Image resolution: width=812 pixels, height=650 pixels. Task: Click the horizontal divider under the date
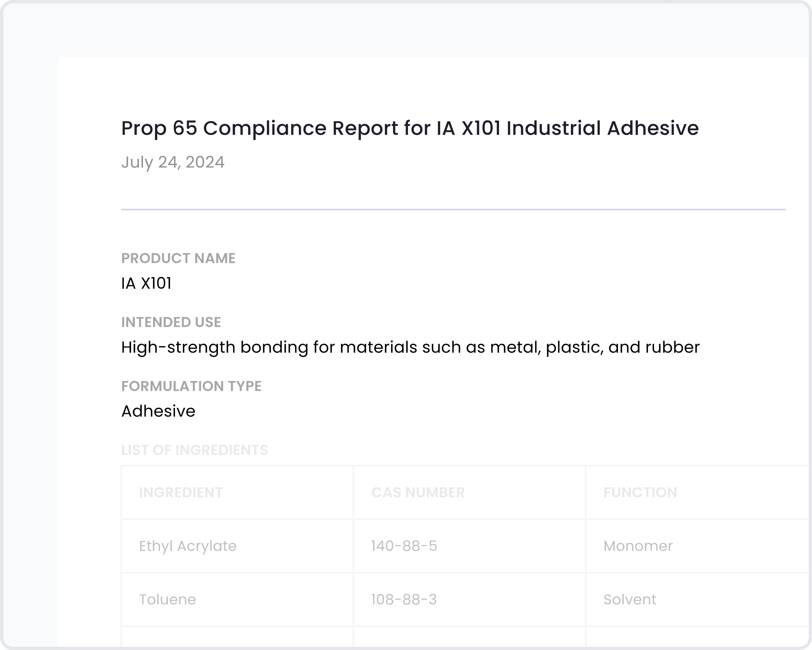click(453, 210)
